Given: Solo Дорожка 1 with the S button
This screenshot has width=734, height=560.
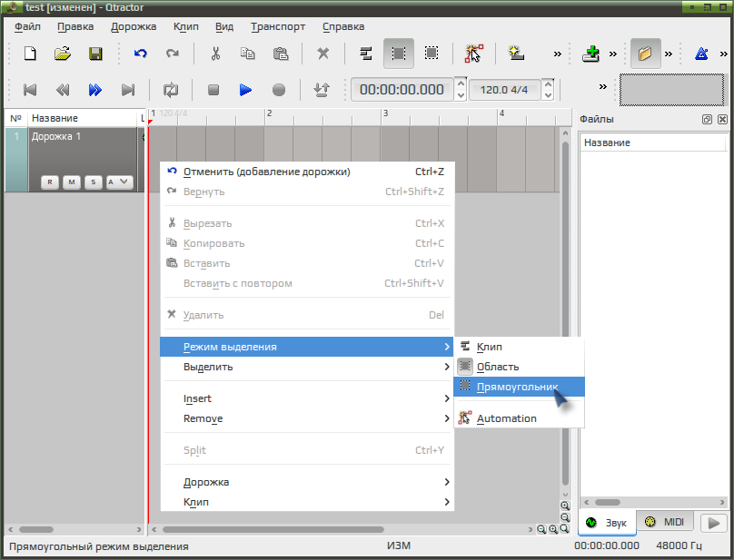Looking at the screenshot, I should (94, 182).
